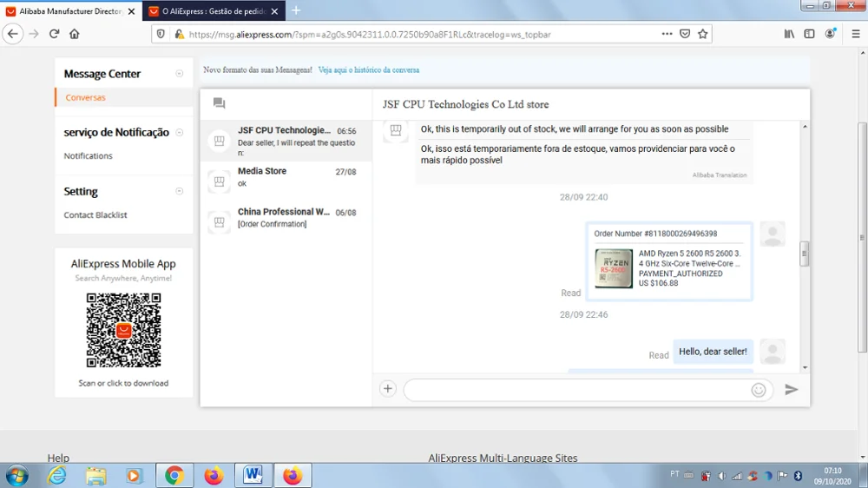This screenshot has height=488, width=868.
Task: Open Contact Blacklist in Setting
Action: point(95,215)
